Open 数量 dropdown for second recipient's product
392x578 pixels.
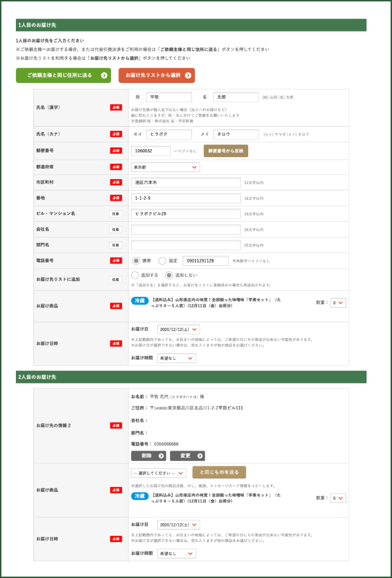[338, 498]
